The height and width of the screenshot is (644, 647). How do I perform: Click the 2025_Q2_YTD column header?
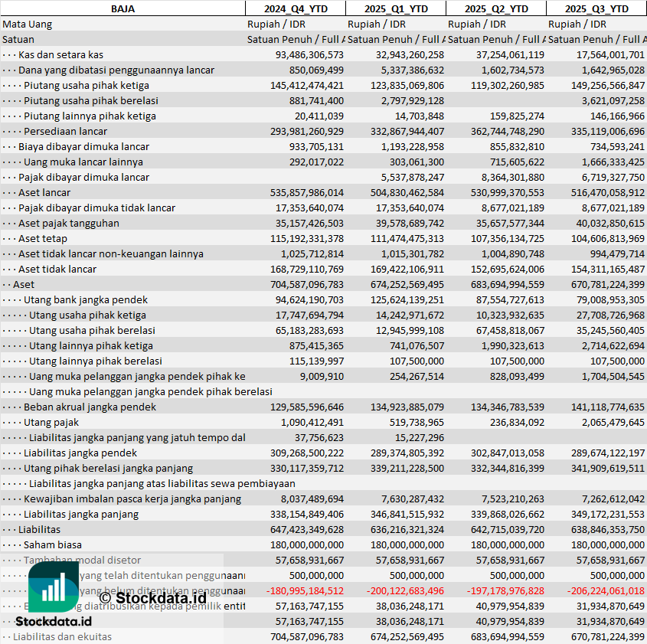[x=496, y=8]
